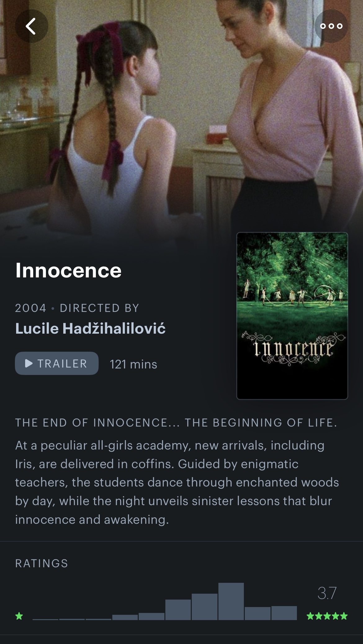Viewport: 363px width, 644px height.
Task: Select the tallest ratings histogram bar
Action: [x=231, y=601]
